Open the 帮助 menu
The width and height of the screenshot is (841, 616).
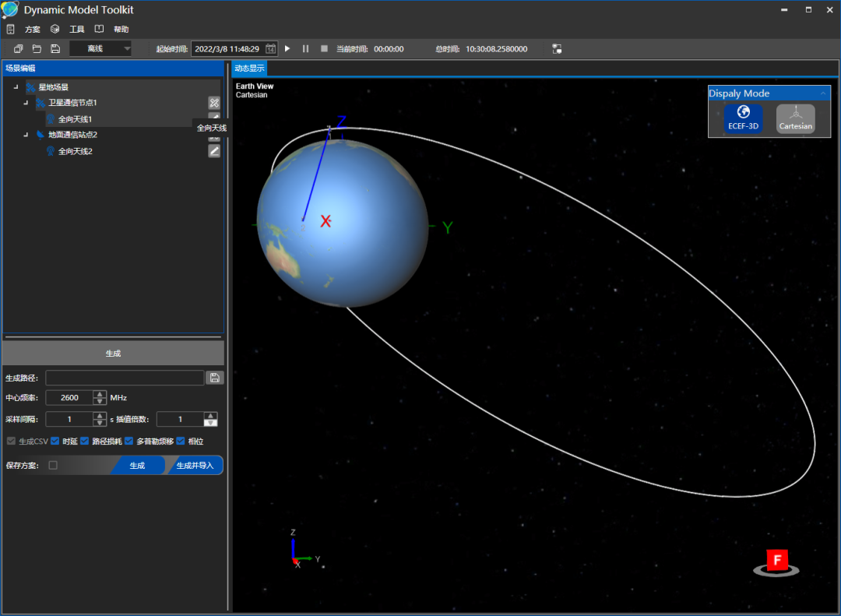[121, 30]
